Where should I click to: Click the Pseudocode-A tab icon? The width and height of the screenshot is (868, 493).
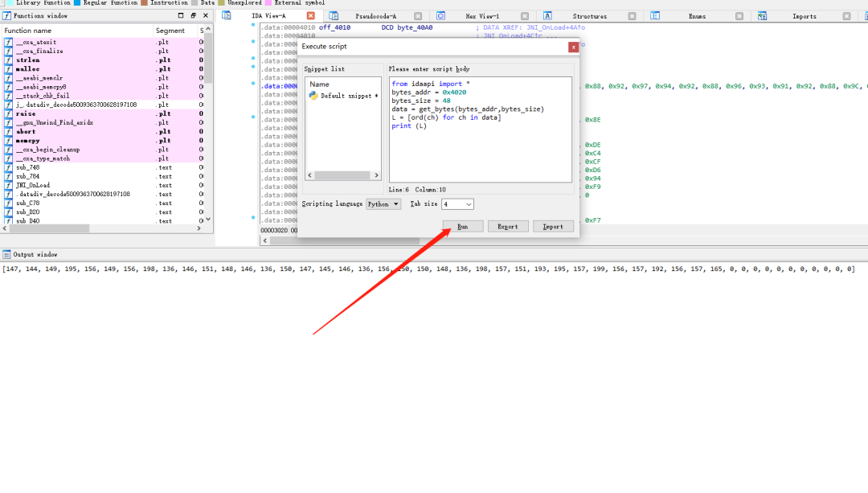pyautogui.click(x=334, y=16)
